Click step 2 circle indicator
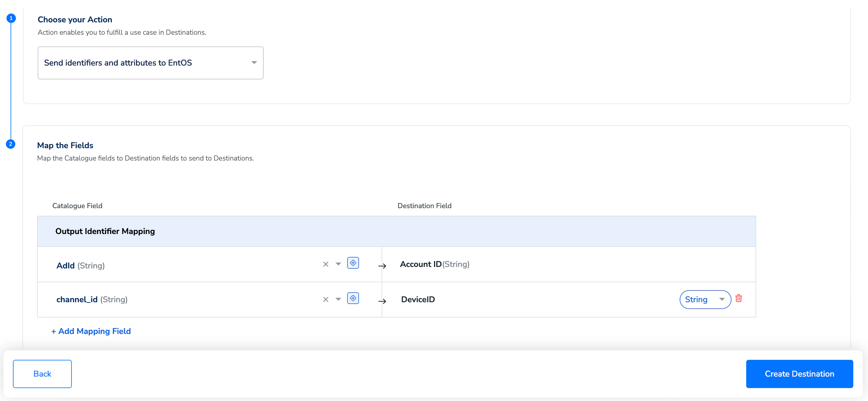Screen dimensions: 868x401 pos(11,144)
